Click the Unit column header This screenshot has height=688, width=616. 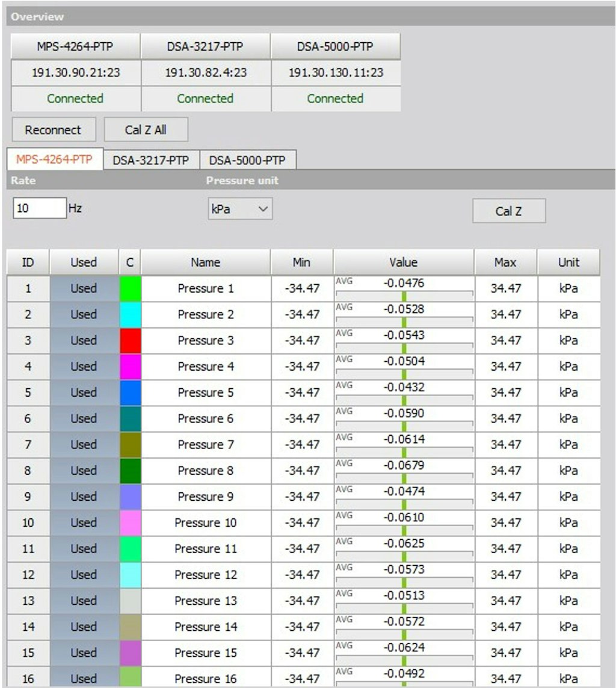(568, 262)
